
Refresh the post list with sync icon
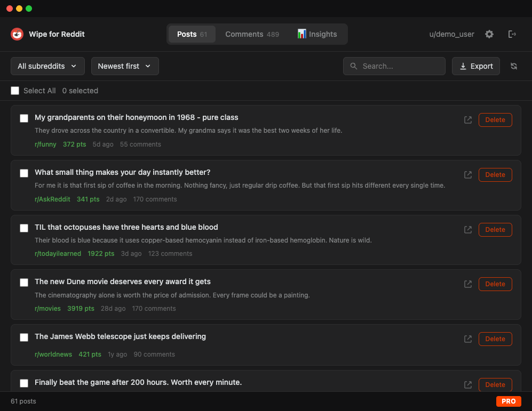(514, 66)
